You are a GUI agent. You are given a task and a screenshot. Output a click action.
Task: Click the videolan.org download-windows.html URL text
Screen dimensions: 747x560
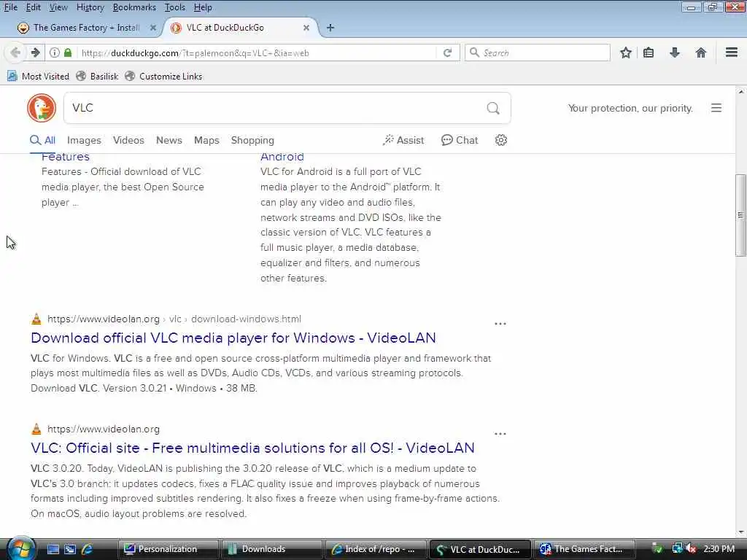coord(174,319)
